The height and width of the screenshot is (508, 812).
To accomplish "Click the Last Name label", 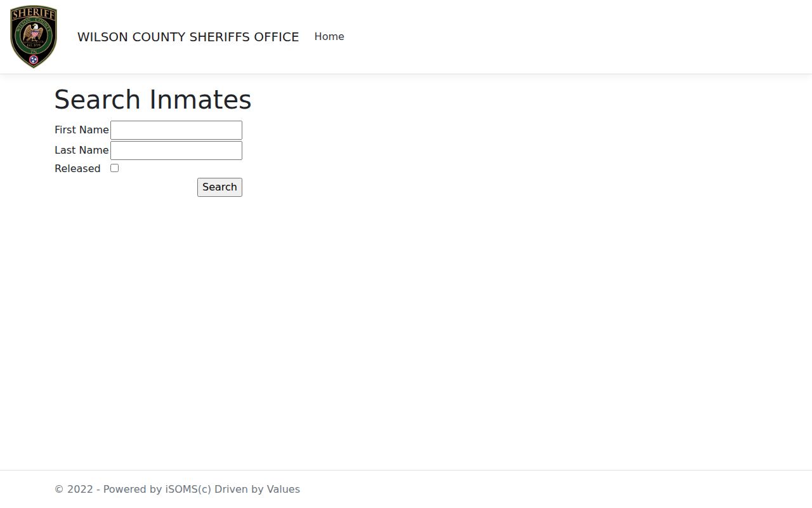I will (x=82, y=150).
